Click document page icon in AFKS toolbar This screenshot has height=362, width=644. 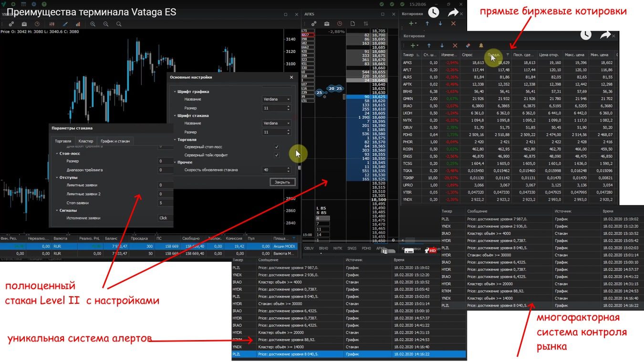[353, 23]
